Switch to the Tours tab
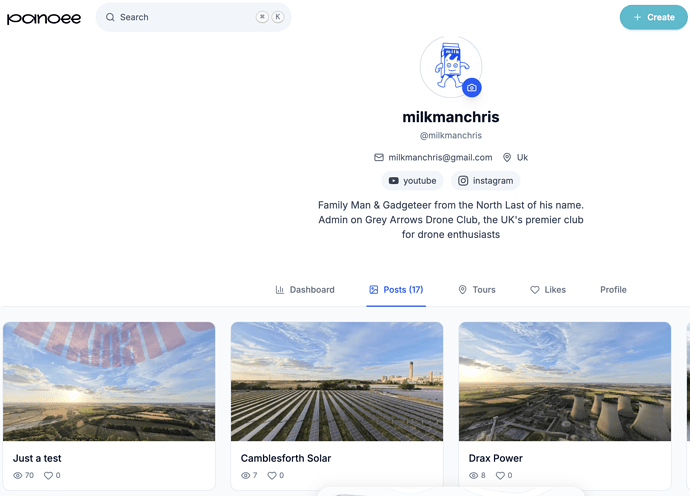Screen dimensions: 690x496 [477, 290]
